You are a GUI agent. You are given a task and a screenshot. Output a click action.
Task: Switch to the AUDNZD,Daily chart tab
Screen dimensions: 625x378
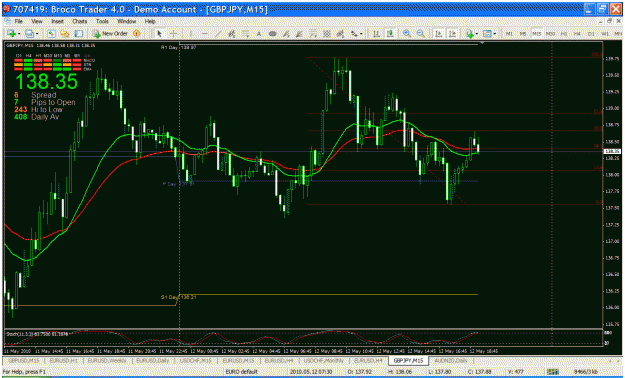click(x=451, y=360)
